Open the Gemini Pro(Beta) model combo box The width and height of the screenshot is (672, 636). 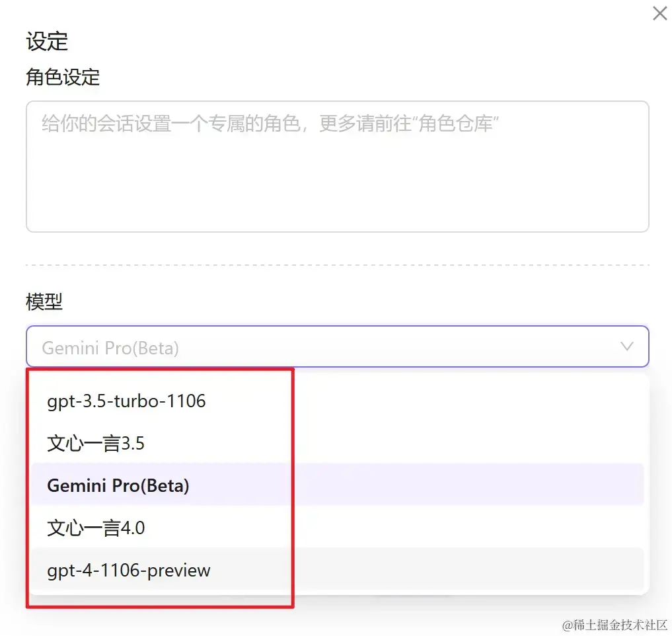pos(337,346)
